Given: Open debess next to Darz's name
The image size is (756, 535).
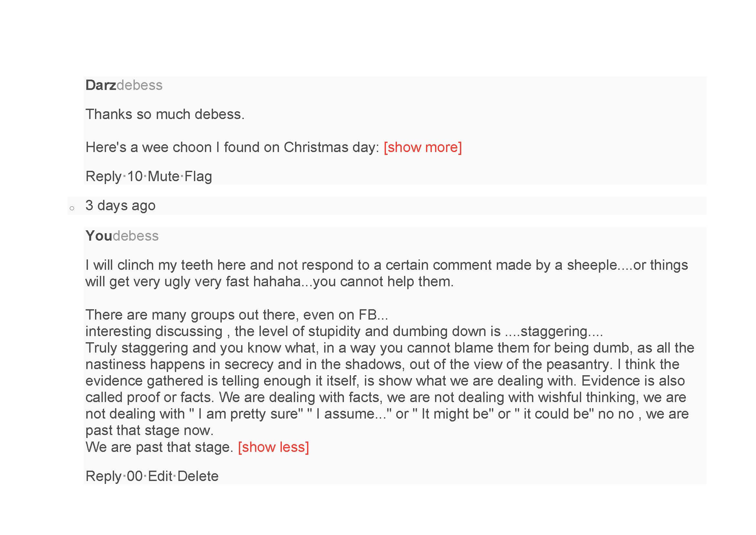Looking at the screenshot, I should coord(140,85).
